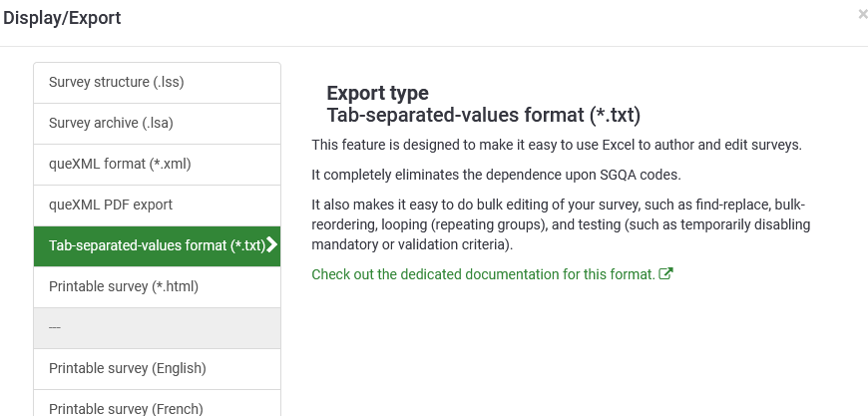This screenshot has width=868, height=416.
Task: Open the dedicated documentation link for this format
Action: (483, 274)
